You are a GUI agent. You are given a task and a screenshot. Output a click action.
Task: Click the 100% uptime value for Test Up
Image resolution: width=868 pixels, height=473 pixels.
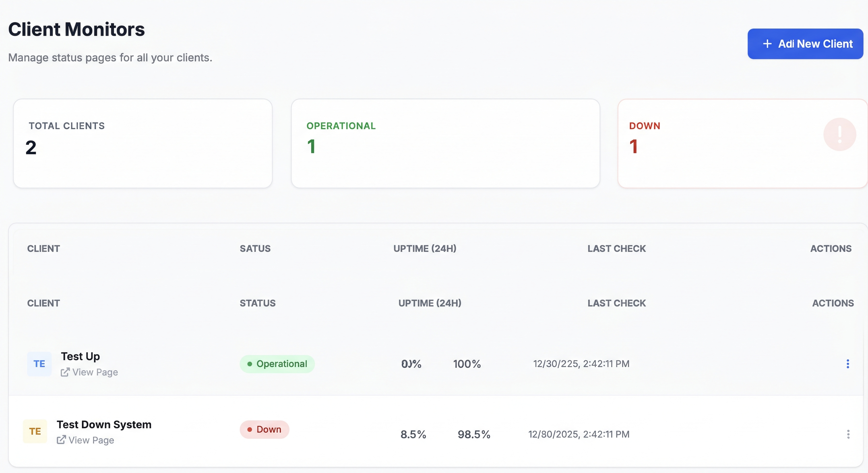point(467,364)
